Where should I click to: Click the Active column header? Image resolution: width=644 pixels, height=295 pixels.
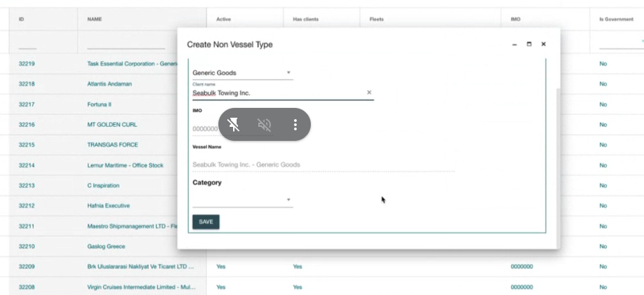[223, 20]
